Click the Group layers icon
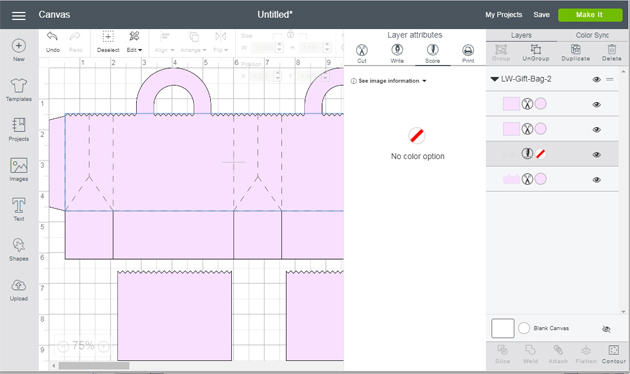 tap(501, 52)
